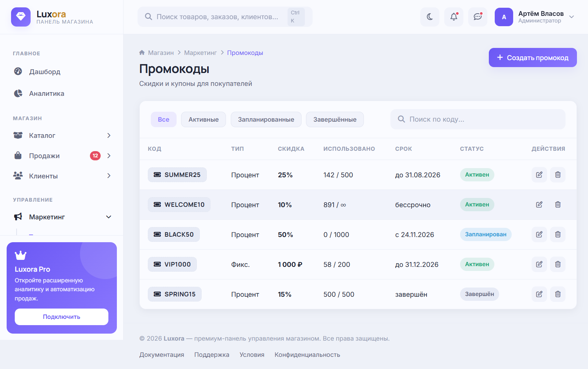Open Аналитика in the sidebar
Viewport: 588px width, 369px height.
62,94
